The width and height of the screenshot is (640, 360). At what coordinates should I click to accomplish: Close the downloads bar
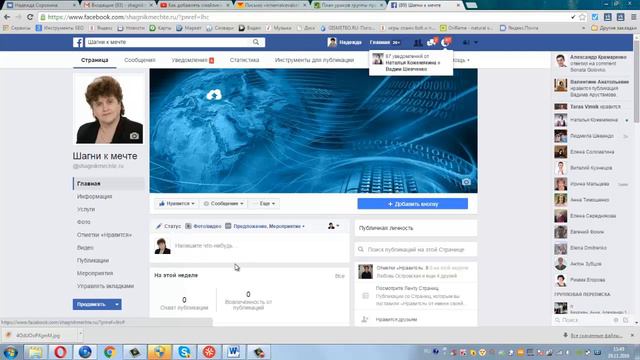tap(632, 335)
